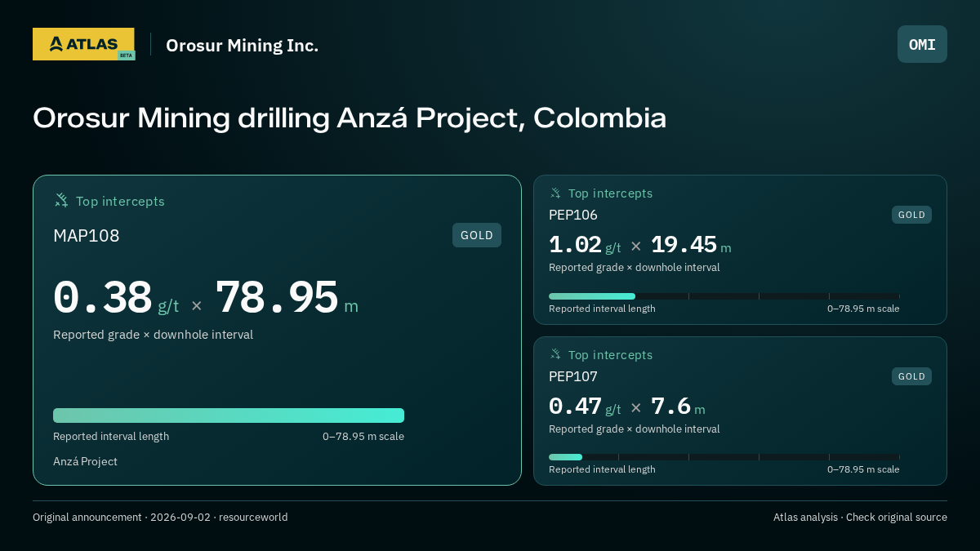Click the drill icon in MAP108 card

click(x=61, y=200)
